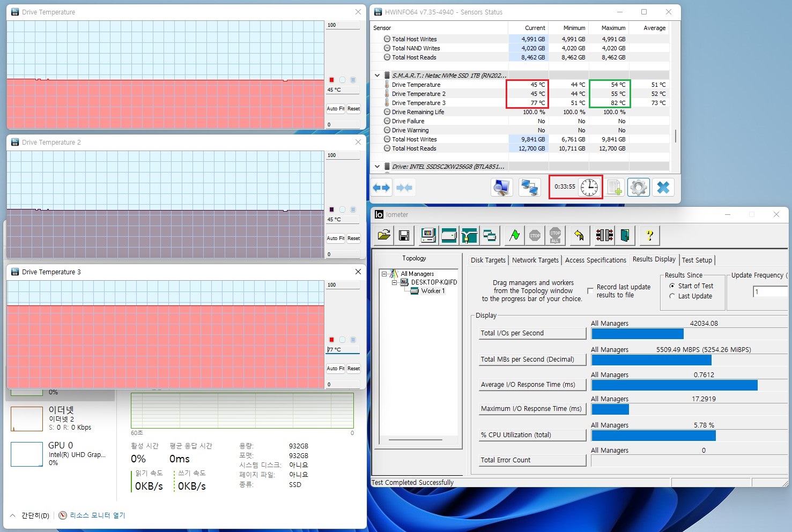Select the Start of Test radio button
This screenshot has width=792, height=532.
(672, 286)
